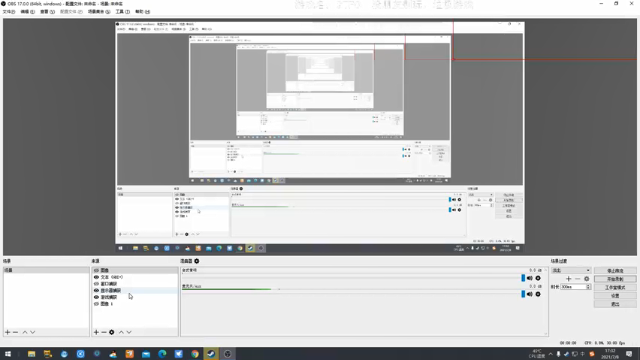Select the 场景 item in Scenes list
640x360 pixels.
click(46, 270)
